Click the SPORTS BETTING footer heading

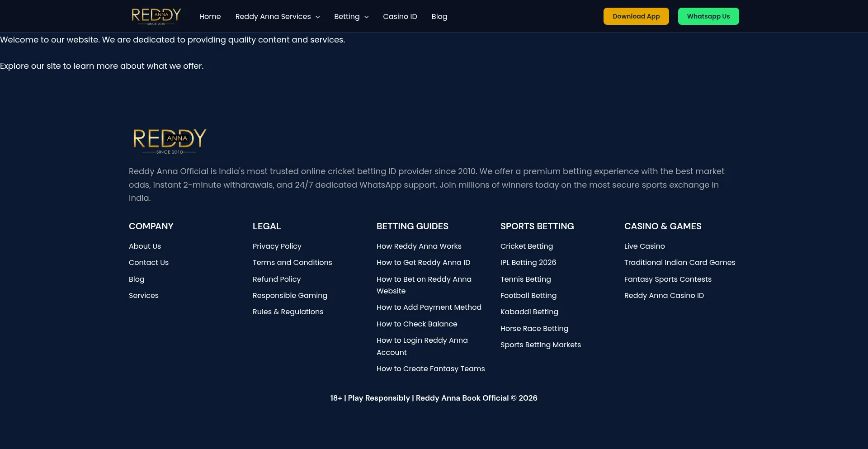coord(537,226)
